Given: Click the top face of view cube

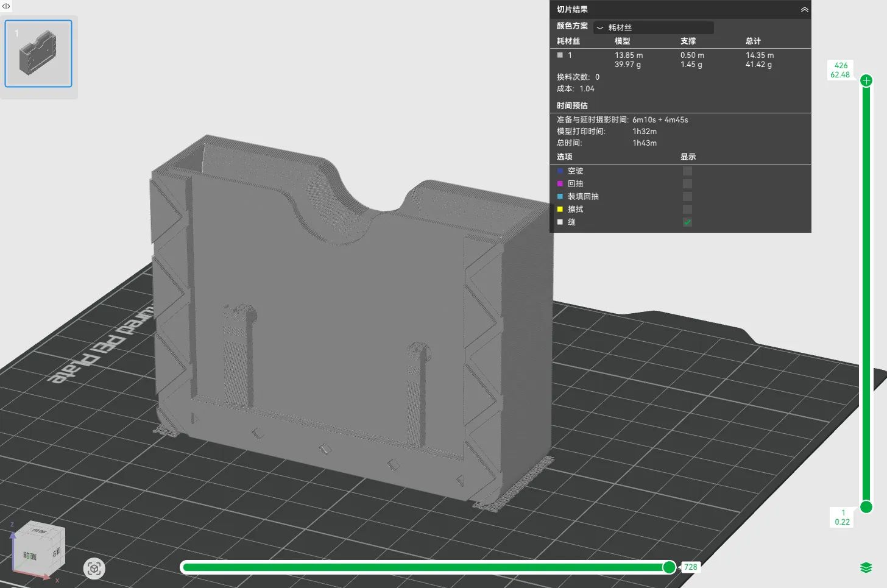Looking at the screenshot, I should 40,531.
